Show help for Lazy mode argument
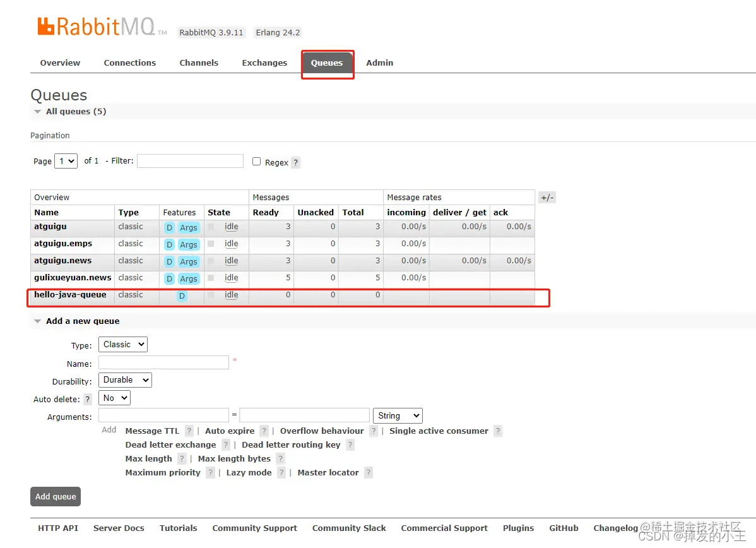 [281, 473]
